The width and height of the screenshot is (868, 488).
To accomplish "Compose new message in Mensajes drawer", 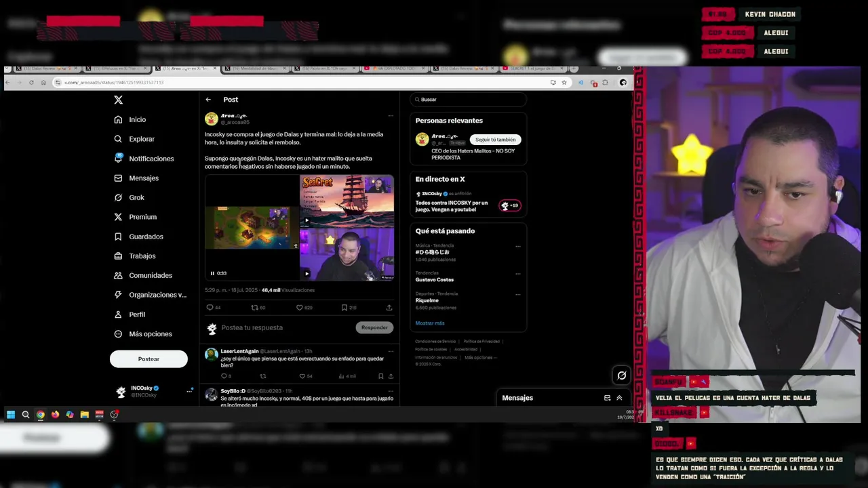I will coord(607,398).
